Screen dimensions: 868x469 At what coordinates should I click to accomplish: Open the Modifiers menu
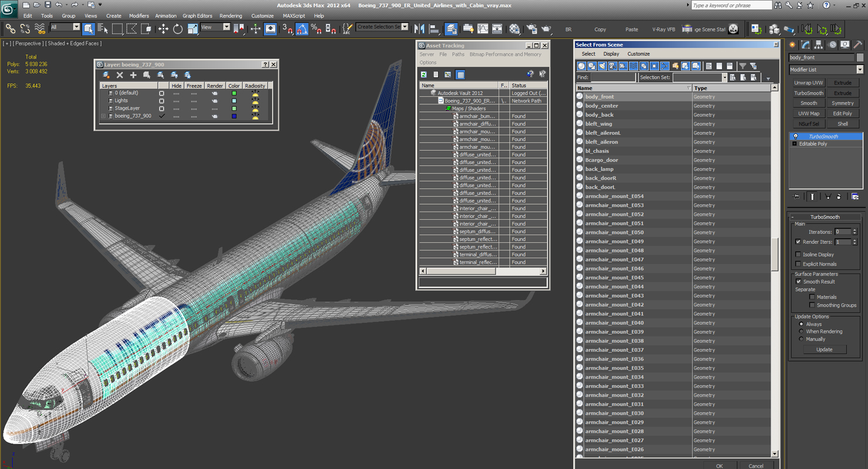(139, 16)
